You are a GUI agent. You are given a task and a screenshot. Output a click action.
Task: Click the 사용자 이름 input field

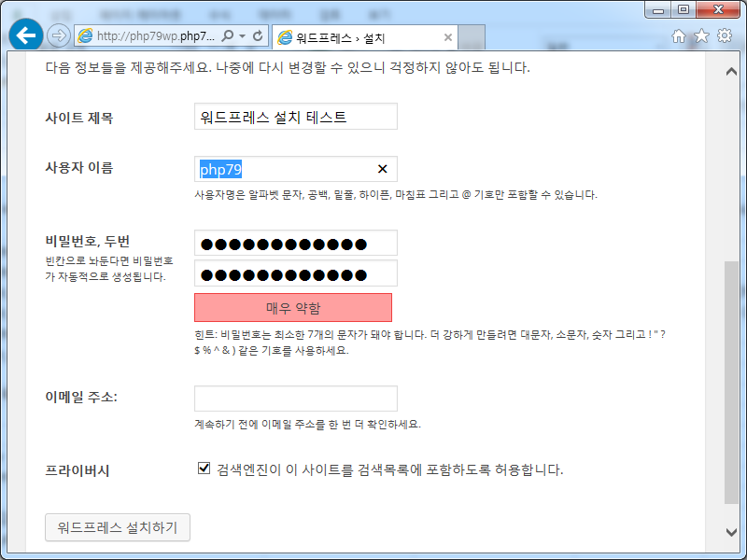click(x=296, y=169)
